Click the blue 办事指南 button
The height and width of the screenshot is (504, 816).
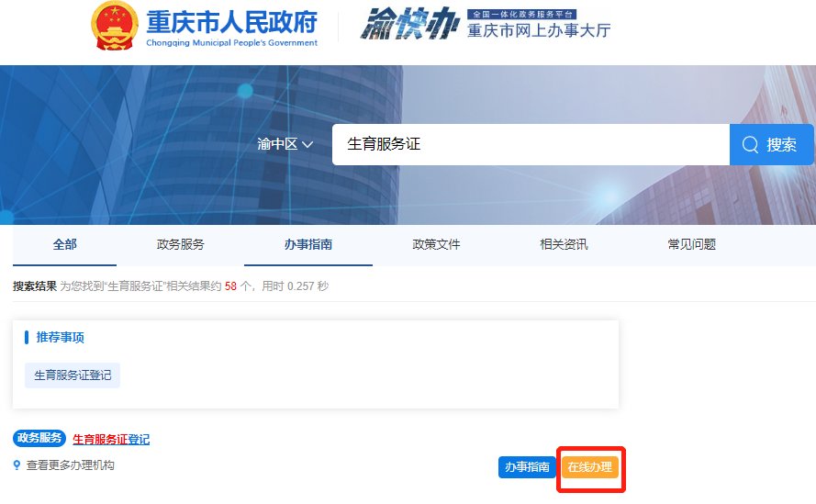click(x=527, y=467)
